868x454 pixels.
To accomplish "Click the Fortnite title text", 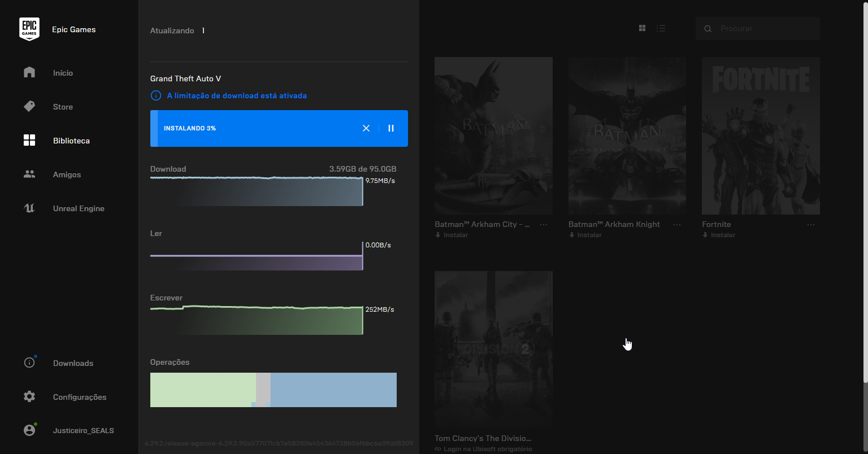I will coord(717,224).
